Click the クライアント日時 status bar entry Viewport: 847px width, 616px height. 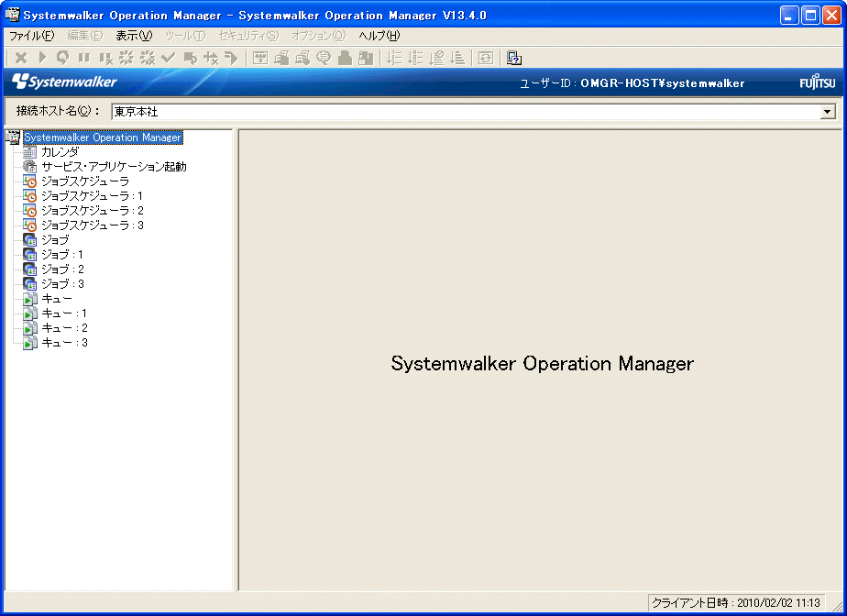(736, 602)
